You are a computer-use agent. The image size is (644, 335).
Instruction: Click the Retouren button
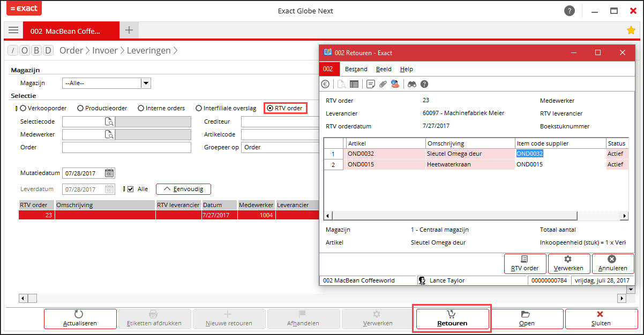(452, 318)
